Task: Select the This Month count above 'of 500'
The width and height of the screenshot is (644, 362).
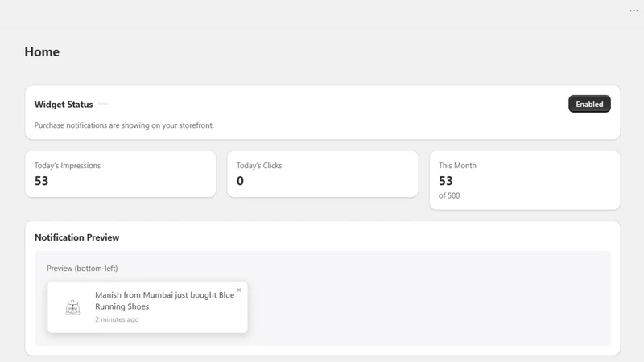Action: 446,181
